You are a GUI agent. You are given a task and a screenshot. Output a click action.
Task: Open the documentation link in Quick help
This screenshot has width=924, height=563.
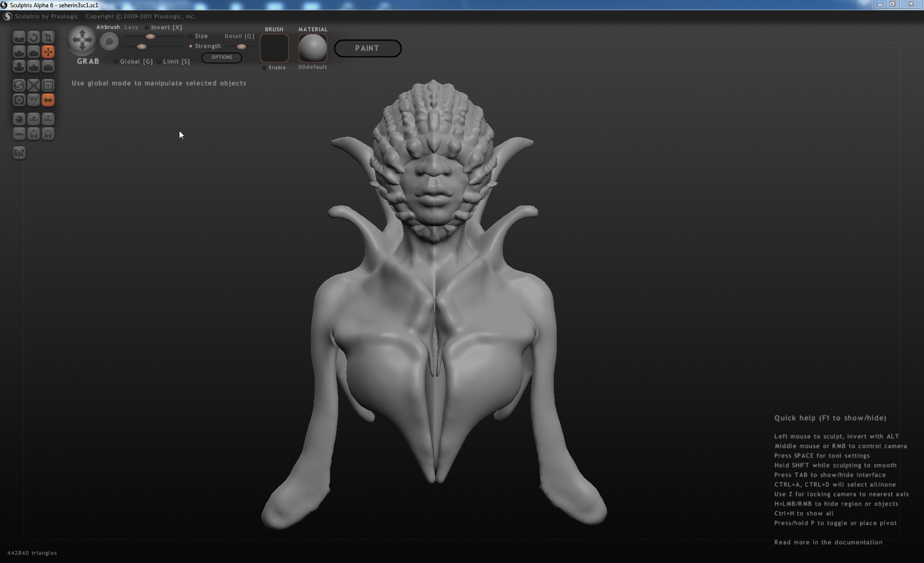click(828, 542)
